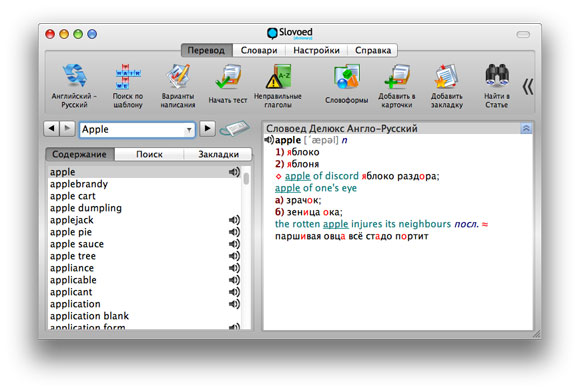Start the test with Начать тест
Image resolution: width=580 pixels, height=392 pixels.
tap(227, 84)
